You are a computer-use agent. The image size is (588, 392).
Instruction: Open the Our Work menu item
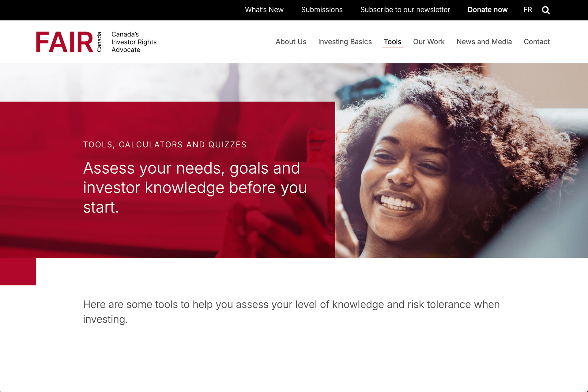[429, 42]
